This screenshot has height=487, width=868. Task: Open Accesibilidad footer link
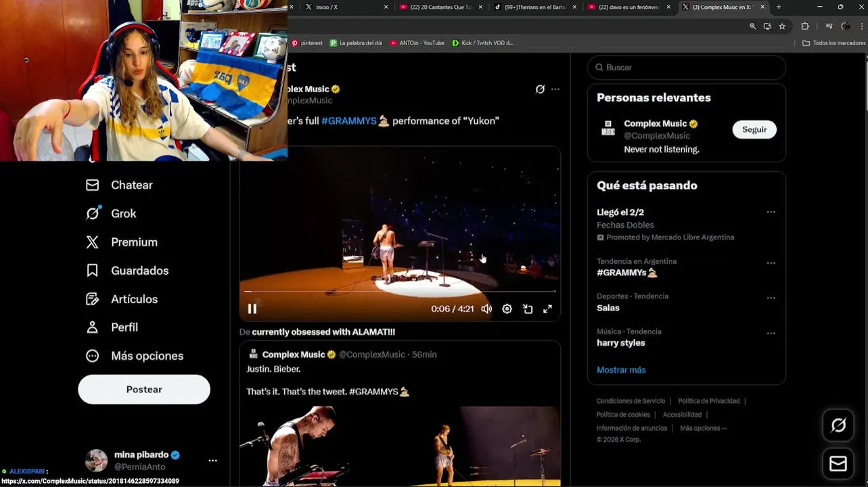[682, 415]
